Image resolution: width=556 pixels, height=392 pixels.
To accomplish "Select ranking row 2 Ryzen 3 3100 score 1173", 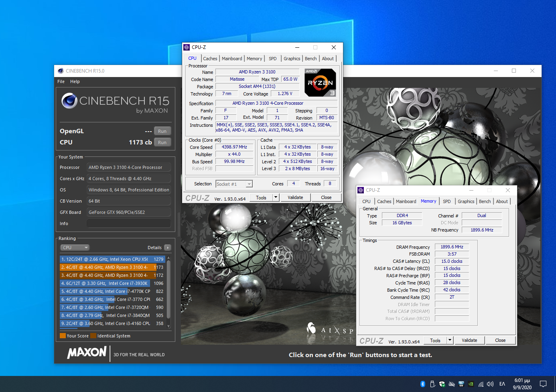I will coord(112,267).
